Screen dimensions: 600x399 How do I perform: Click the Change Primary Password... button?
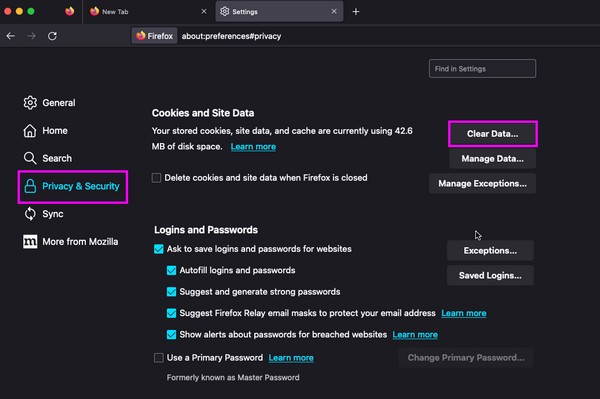(x=466, y=358)
